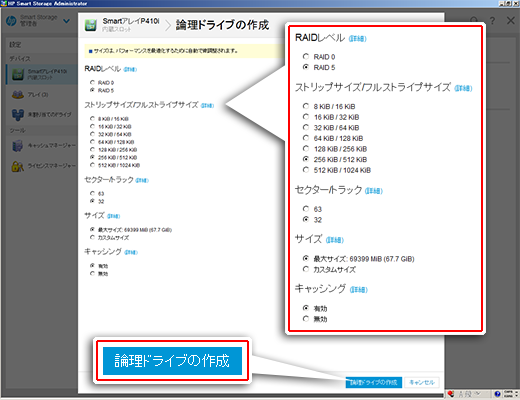Select 63 sectors per track in dialog

coord(92,193)
